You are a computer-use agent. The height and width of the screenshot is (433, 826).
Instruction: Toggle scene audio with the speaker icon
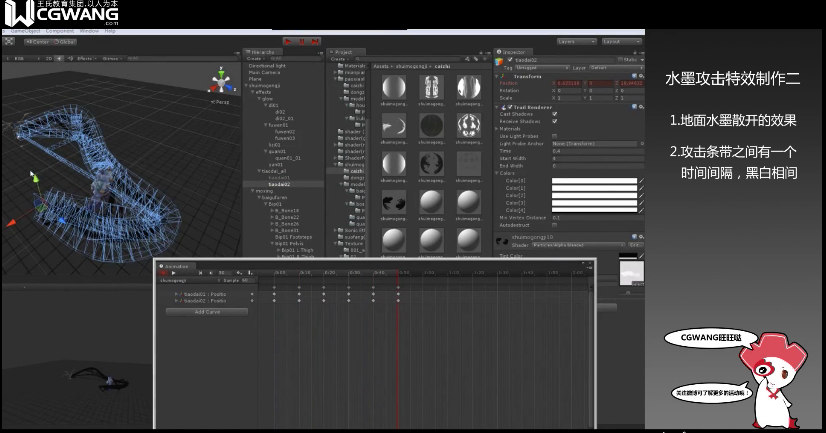coord(68,58)
